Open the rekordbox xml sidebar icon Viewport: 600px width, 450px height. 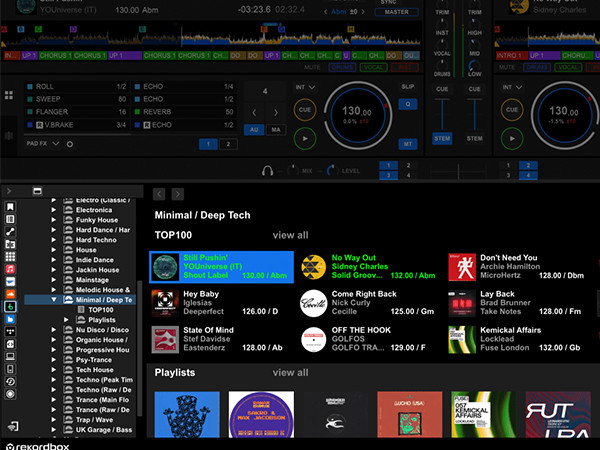(x=10, y=344)
